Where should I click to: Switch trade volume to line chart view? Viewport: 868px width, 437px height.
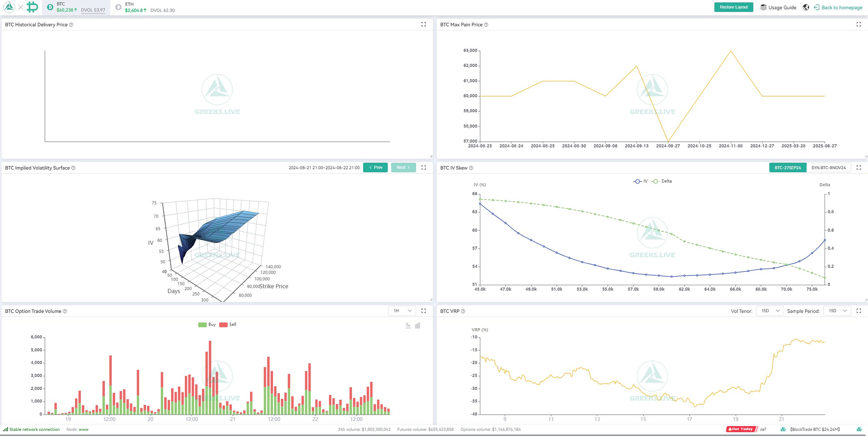408,325
